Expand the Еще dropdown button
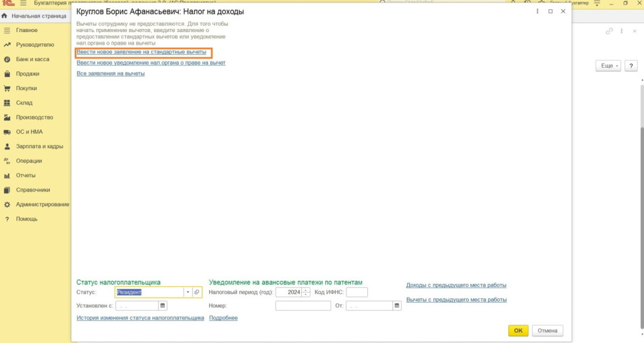Viewport: 644px width, 343px height. tap(608, 65)
